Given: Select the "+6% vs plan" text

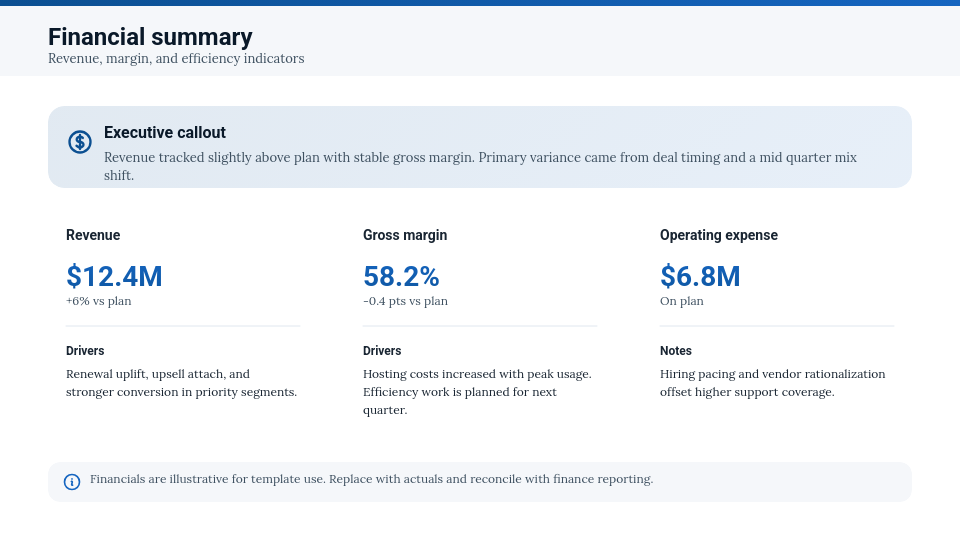Looking at the screenshot, I should pos(98,301).
